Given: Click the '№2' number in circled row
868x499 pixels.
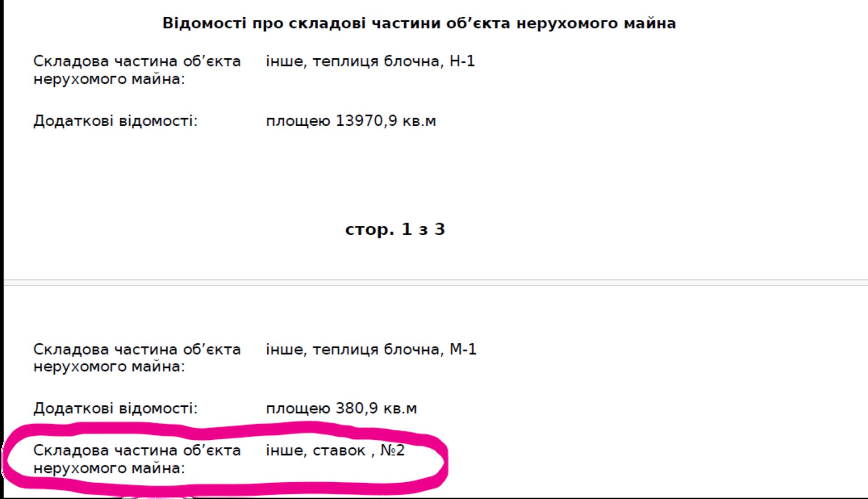Looking at the screenshot, I should 392,451.
